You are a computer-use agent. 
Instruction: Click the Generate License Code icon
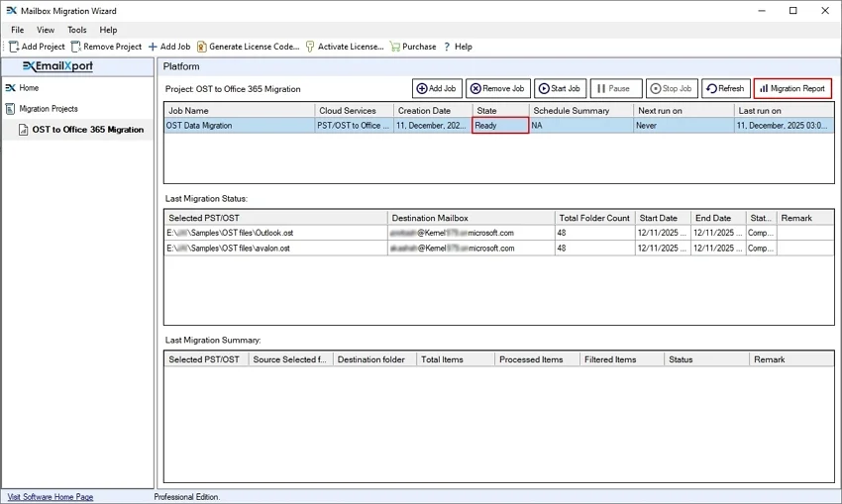[x=201, y=47]
